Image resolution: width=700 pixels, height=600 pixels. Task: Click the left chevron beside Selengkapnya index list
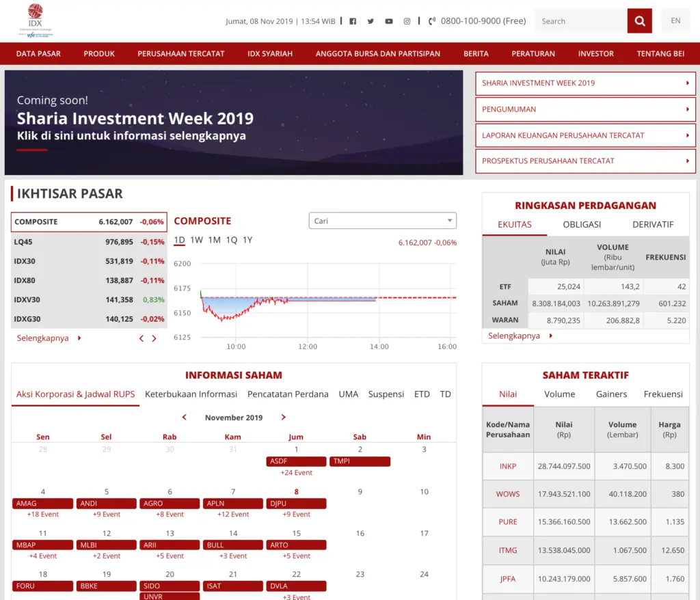(x=141, y=338)
